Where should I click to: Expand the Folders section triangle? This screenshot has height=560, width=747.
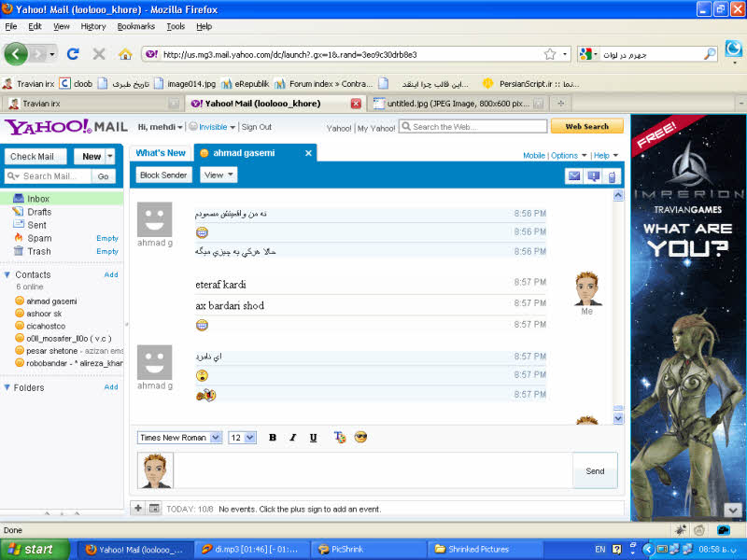click(x=7, y=387)
